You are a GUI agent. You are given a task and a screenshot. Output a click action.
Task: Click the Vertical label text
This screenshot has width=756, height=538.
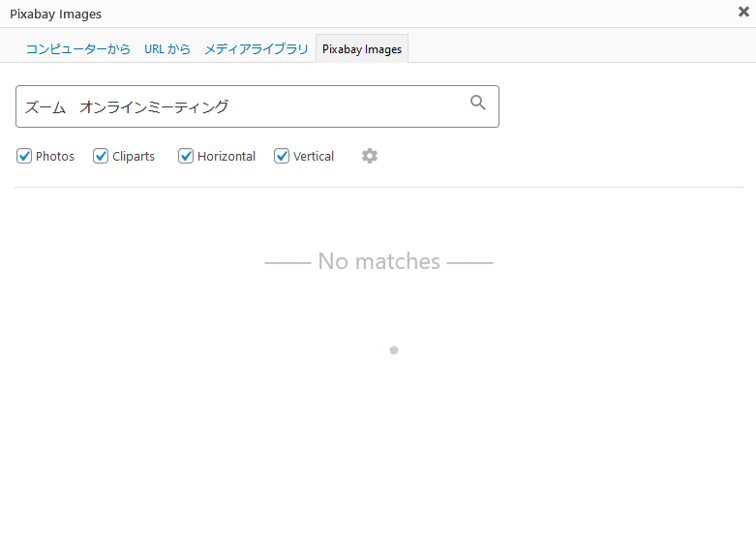coord(314,157)
